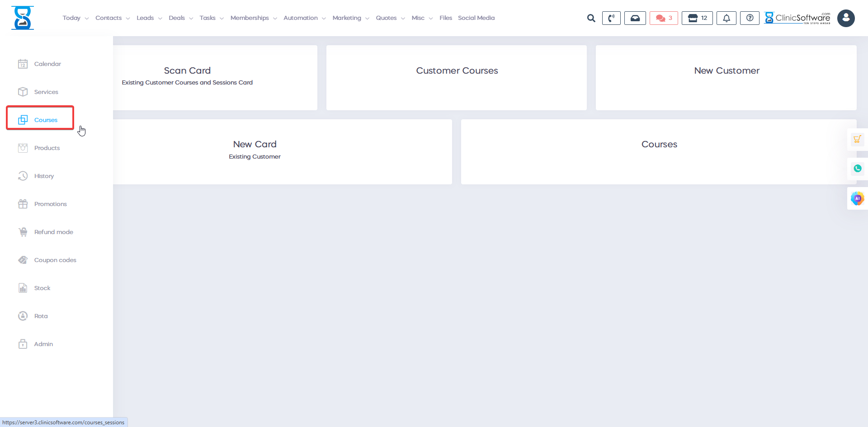The image size is (868, 427).
Task: Open Refund mode in the sidebar
Action: [x=53, y=232]
